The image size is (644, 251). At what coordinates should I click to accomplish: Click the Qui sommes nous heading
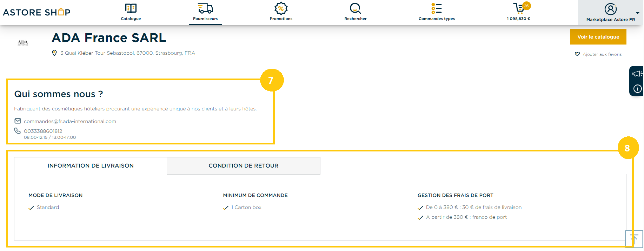[59, 94]
